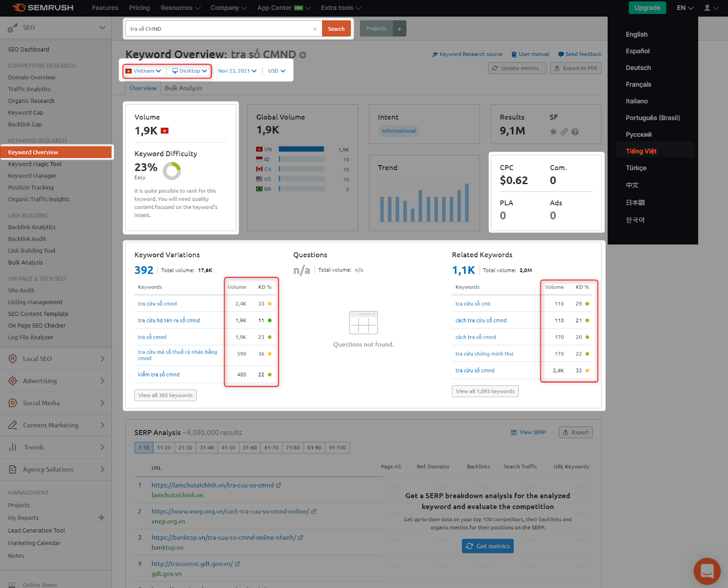Click the .Trends bar chart icon
728x588 pixels.
tap(13, 447)
